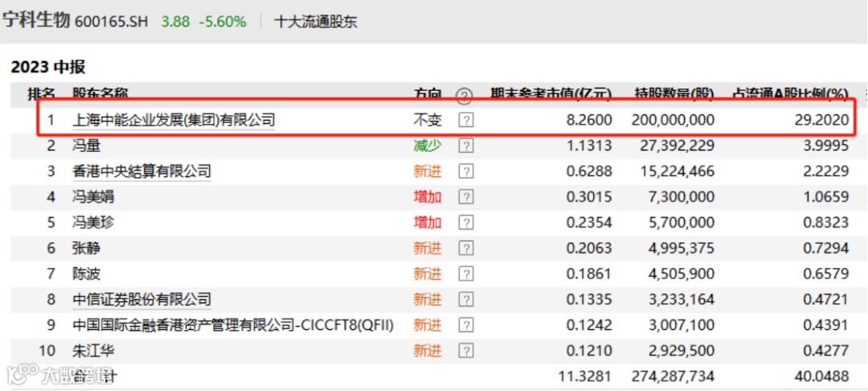This screenshot has width=868, height=391.
Task: Click question icon for 冯美娟 row
Action: 466,196
